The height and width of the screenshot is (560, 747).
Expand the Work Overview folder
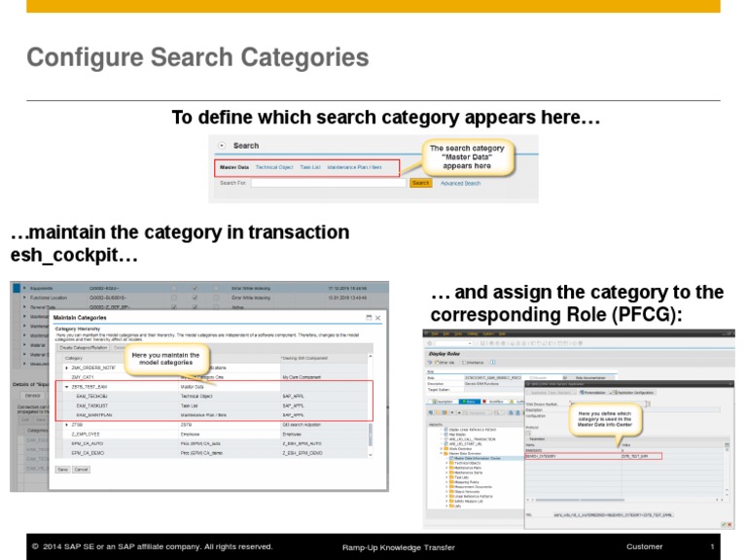pos(442,448)
